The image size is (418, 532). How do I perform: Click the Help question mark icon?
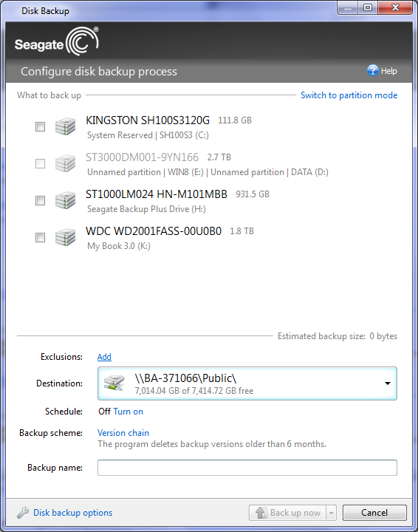pyautogui.click(x=372, y=71)
